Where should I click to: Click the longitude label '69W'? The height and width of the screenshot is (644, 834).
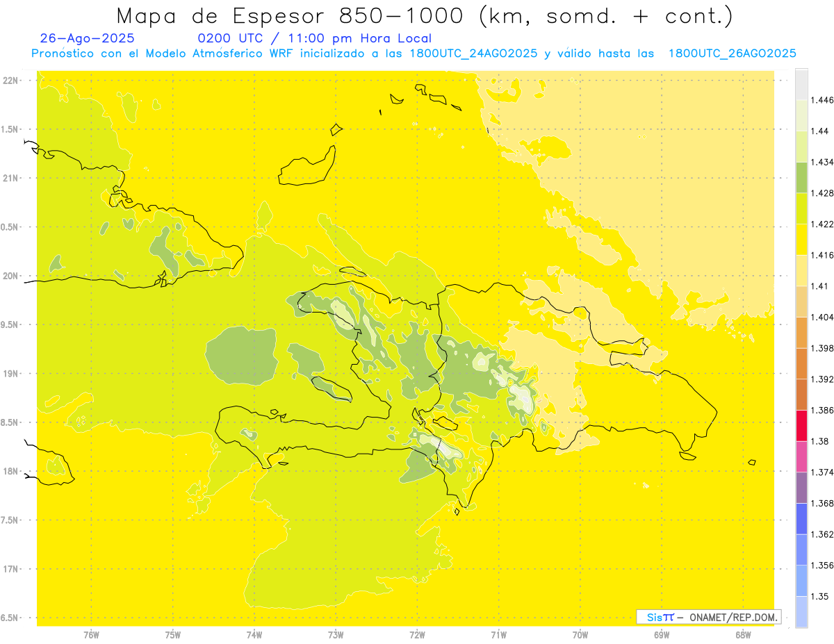click(x=662, y=634)
